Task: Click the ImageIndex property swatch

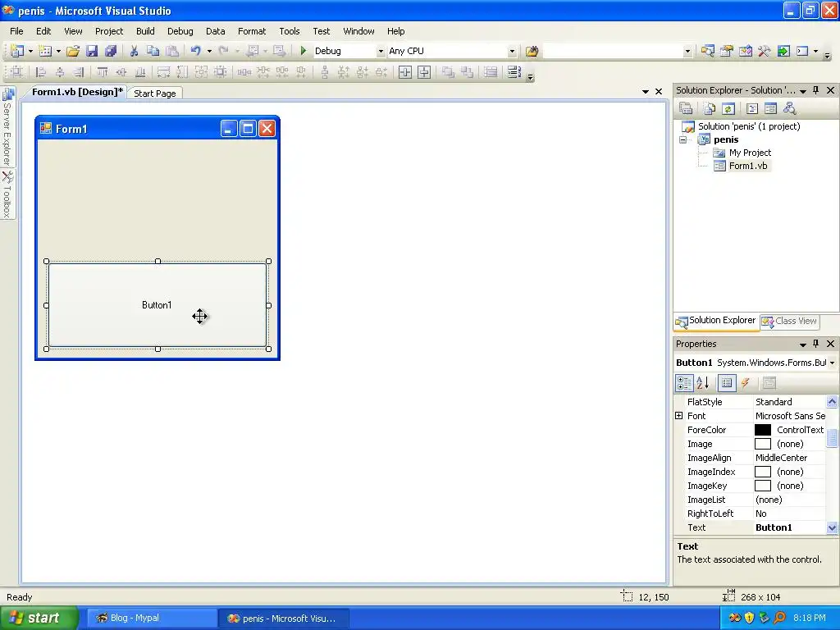Action: 762,472
